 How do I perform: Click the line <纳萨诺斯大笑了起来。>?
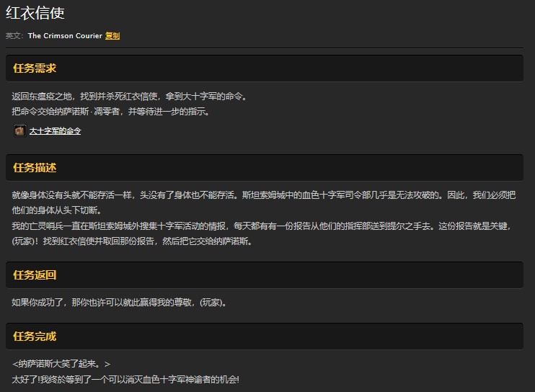[x=61, y=364]
